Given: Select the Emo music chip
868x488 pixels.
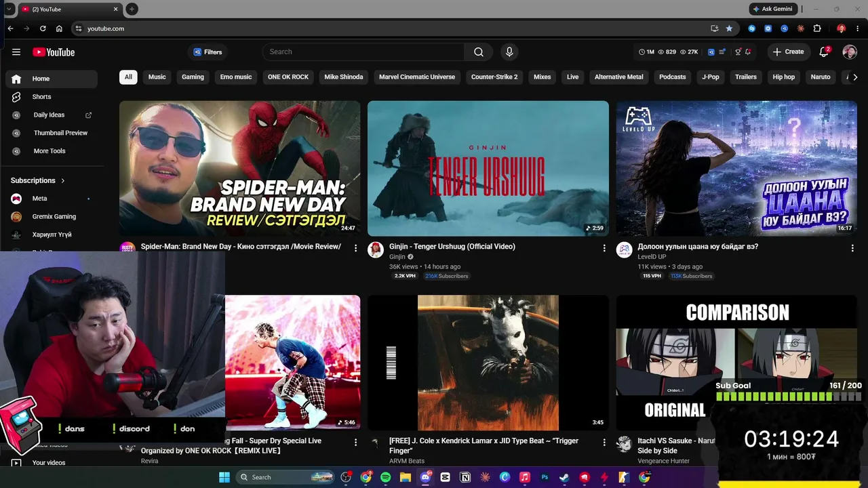Looking at the screenshot, I should pos(236,77).
